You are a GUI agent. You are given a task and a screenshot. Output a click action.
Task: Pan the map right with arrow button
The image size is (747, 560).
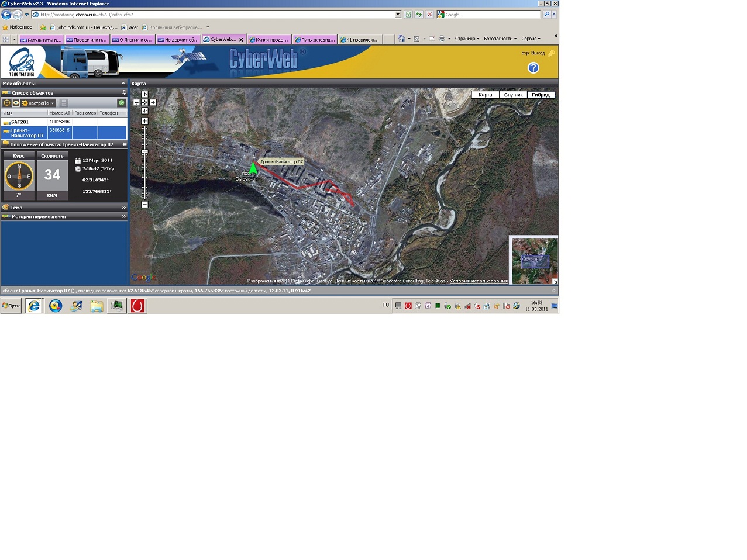153,102
